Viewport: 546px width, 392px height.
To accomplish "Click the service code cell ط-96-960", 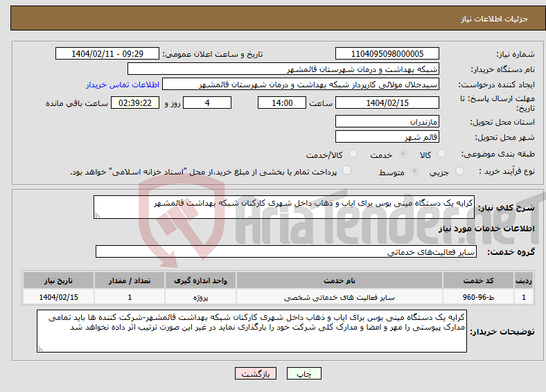I will tap(479, 297).
